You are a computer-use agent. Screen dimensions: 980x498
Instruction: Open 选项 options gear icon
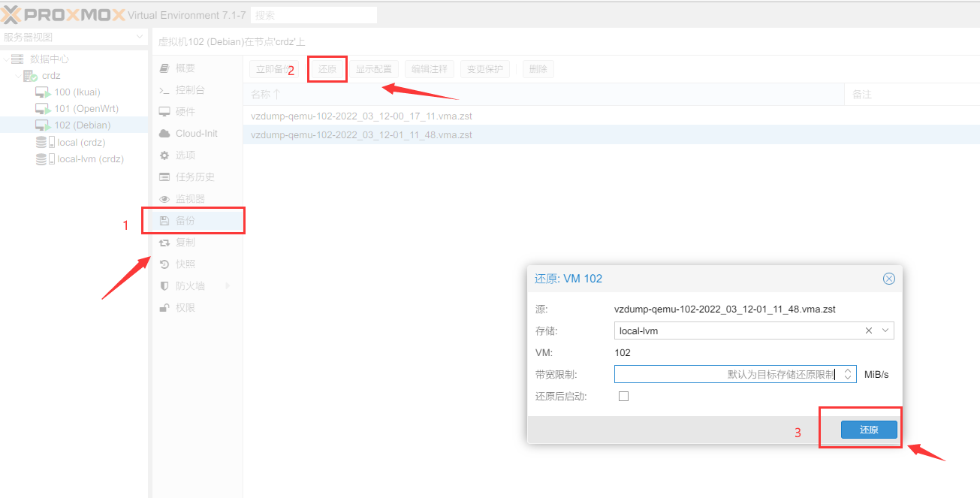coord(164,155)
